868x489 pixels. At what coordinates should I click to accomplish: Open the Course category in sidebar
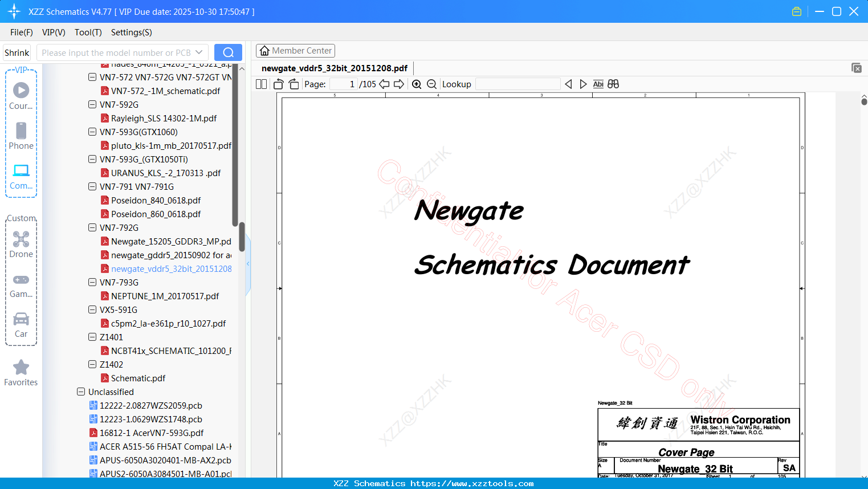[x=21, y=96]
